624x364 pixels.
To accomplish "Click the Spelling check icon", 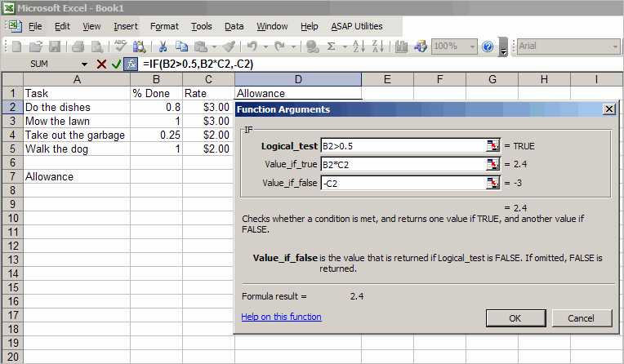I will (120, 47).
